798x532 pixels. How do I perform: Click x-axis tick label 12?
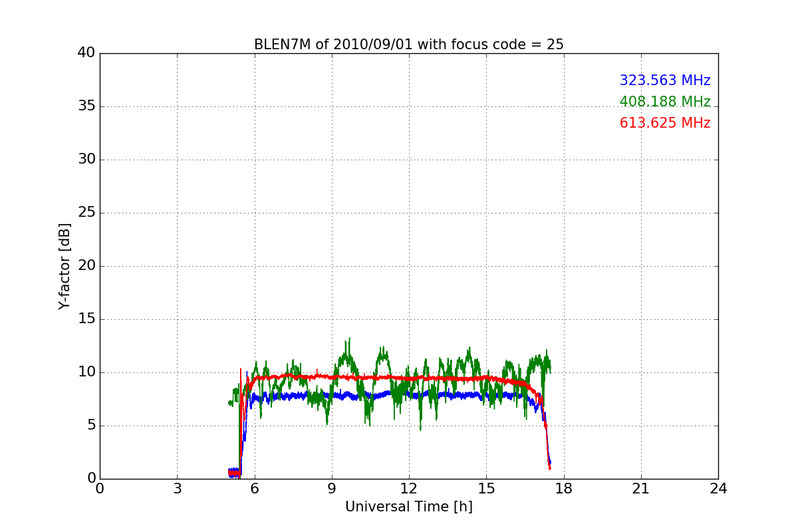coord(409,489)
